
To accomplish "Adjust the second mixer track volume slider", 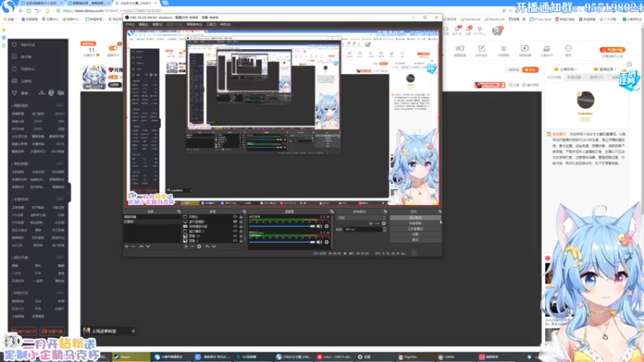I will (x=283, y=242).
